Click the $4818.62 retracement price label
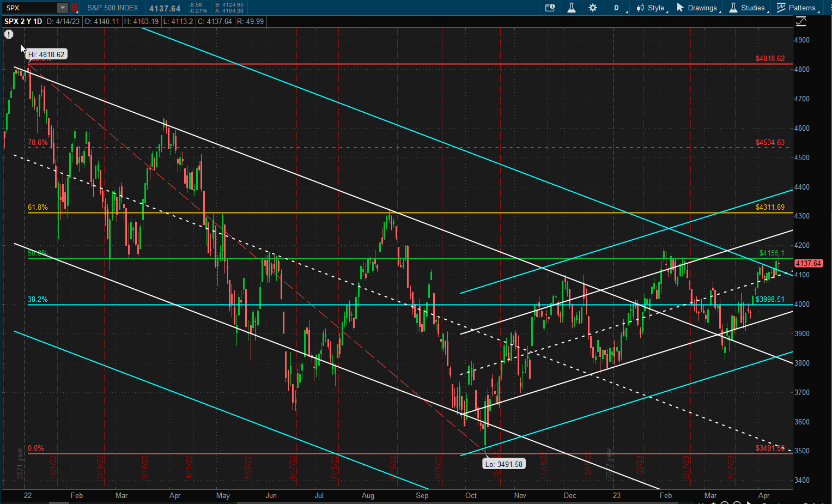Viewport: 832px width, 504px height. [770, 59]
